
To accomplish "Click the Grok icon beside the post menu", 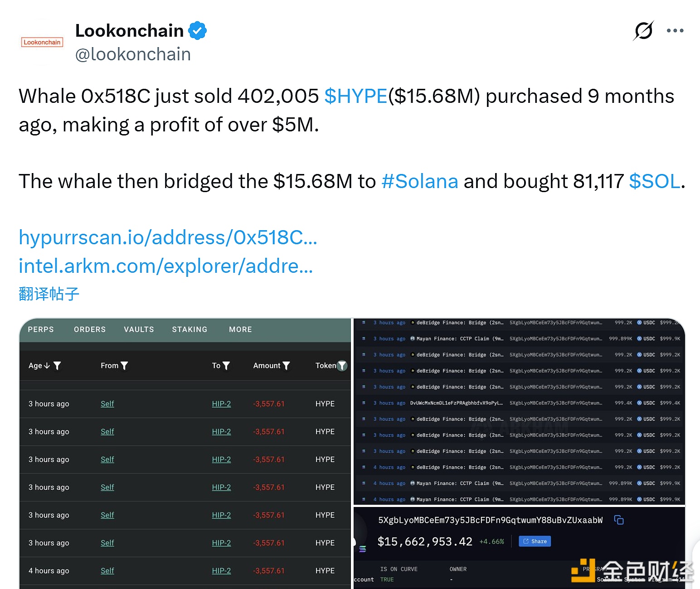I will pos(643,31).
